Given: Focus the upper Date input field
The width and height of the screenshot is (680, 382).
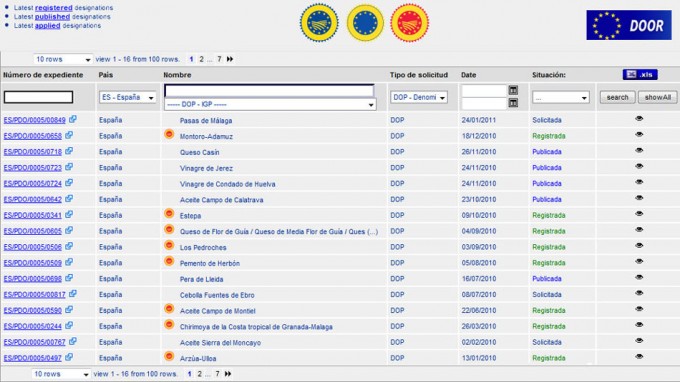Looking at the screenshot, I should (x=484, y=90).
